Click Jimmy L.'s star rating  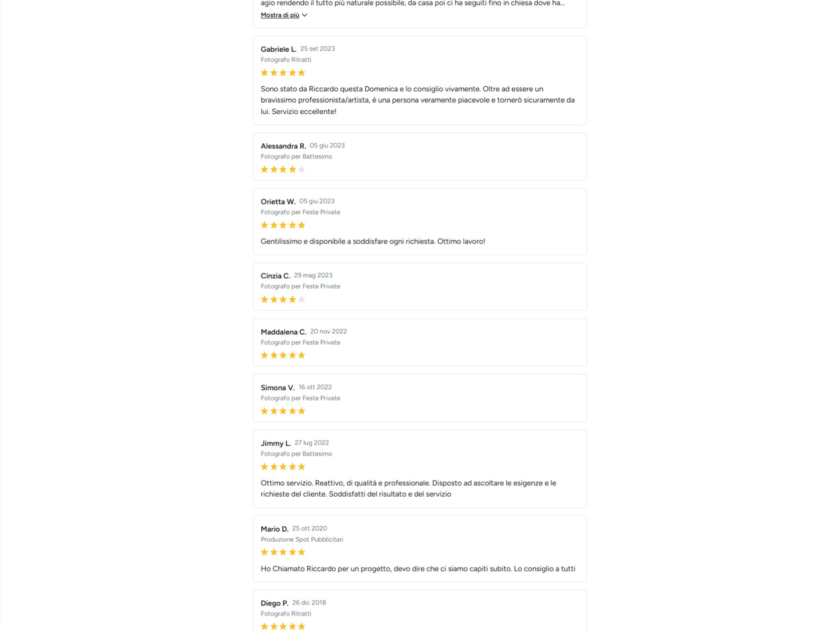(283, 467)
